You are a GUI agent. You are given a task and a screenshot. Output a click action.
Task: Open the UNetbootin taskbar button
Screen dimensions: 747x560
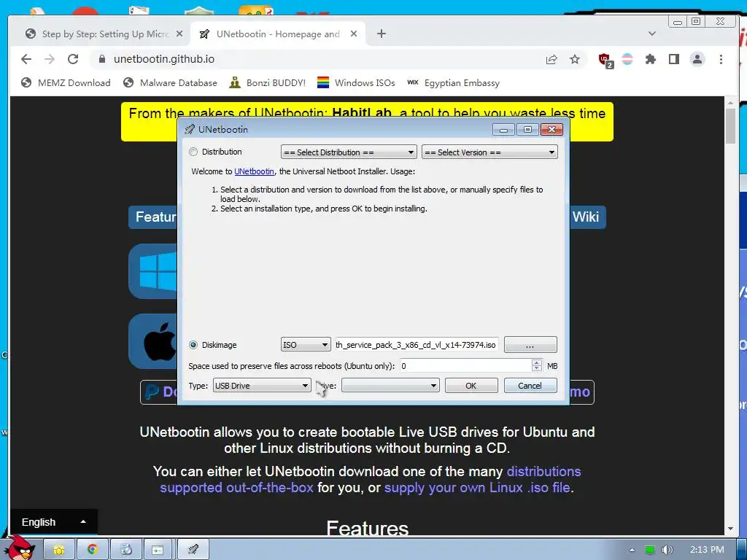tap(193, 550)
